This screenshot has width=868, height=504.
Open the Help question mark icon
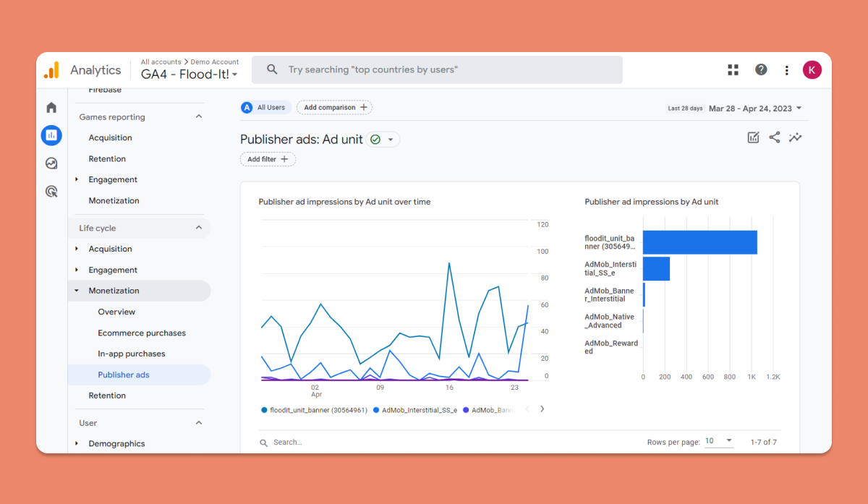pyautogui.click(x=761, y=69)
